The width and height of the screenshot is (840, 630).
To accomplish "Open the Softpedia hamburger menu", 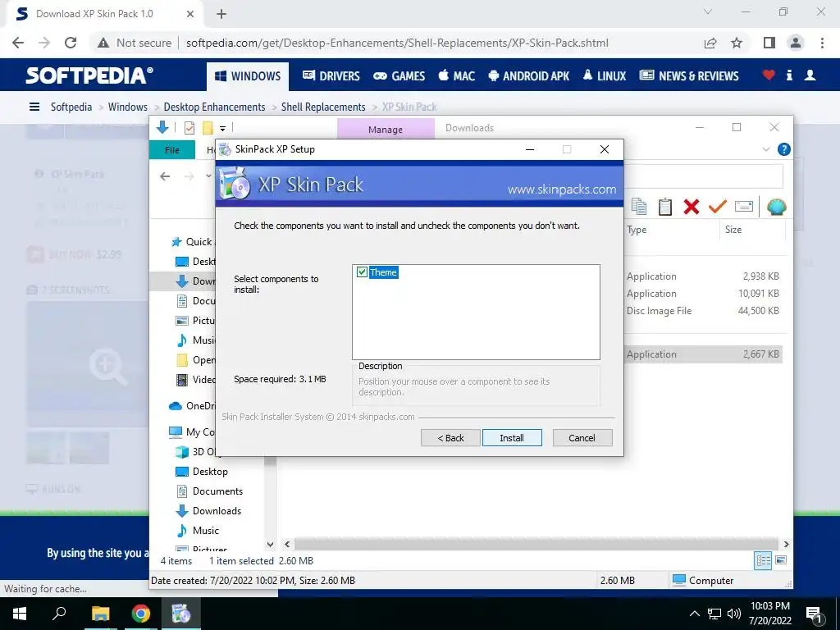I will click(x=34, y=107).
